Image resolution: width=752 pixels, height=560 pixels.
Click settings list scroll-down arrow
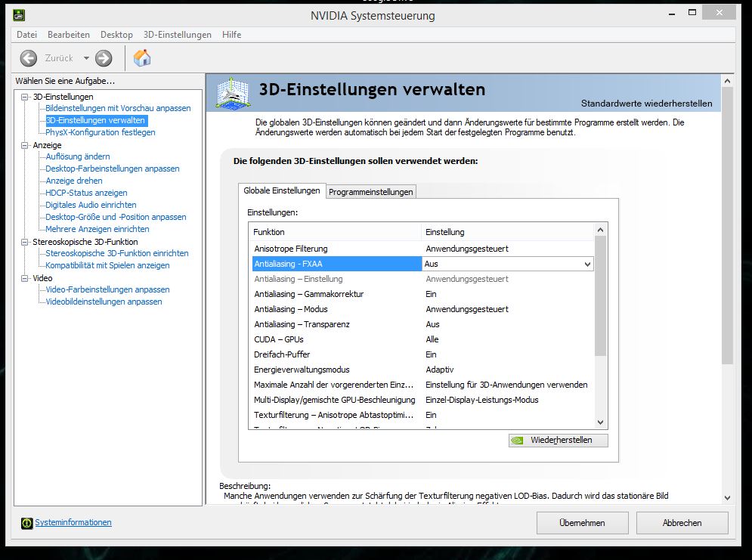[x=600, y=422]
